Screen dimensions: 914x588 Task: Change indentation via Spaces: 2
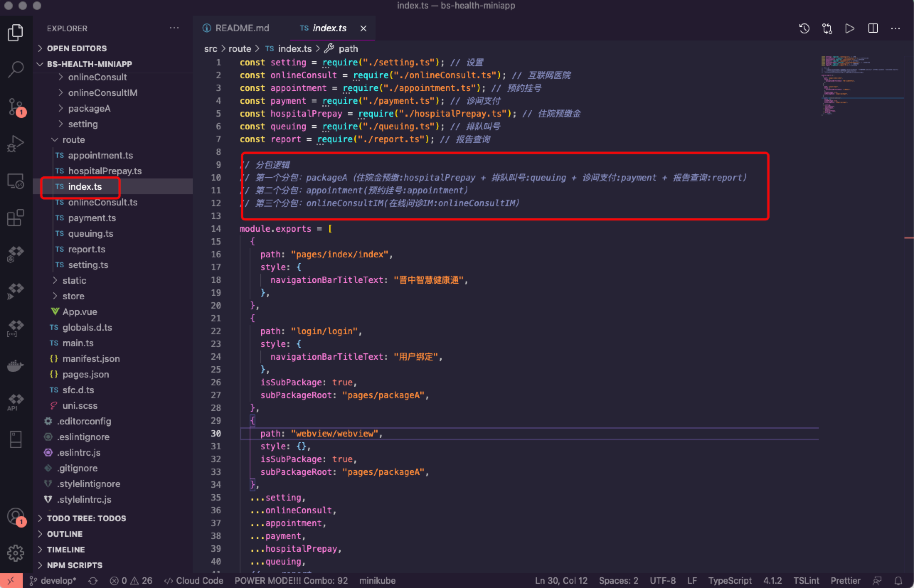coord(618,581)
